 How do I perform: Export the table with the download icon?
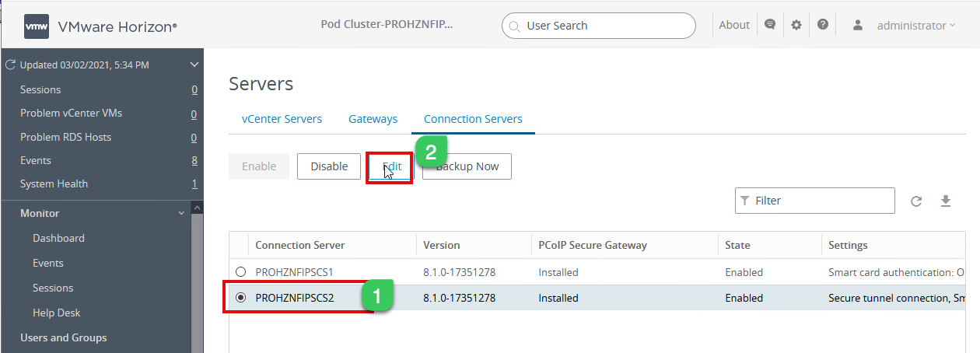pos(946,201)
